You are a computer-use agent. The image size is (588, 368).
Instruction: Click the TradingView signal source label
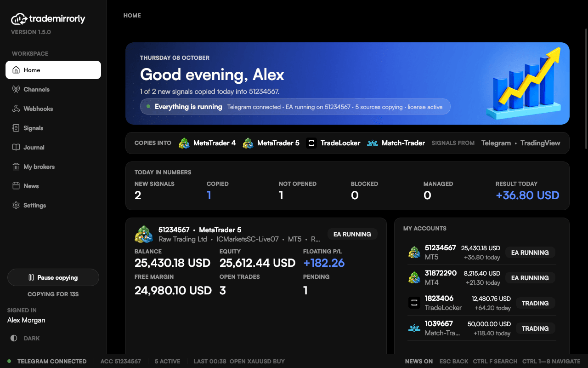540,143
